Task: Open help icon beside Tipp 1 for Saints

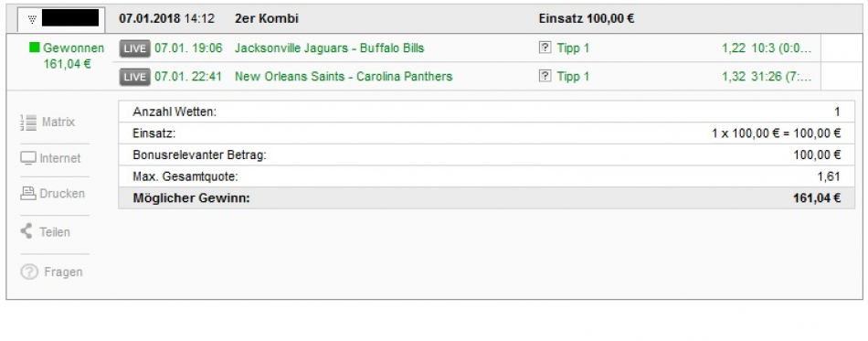Action: click(x=545, y=77)
